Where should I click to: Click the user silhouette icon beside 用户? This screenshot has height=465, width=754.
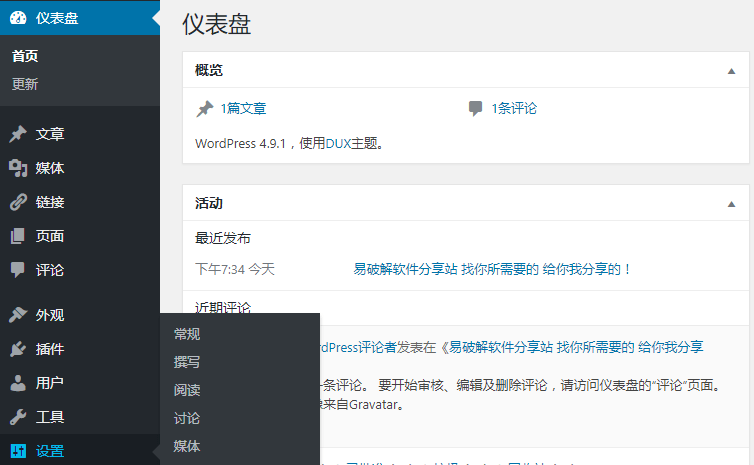pos(18,383)
